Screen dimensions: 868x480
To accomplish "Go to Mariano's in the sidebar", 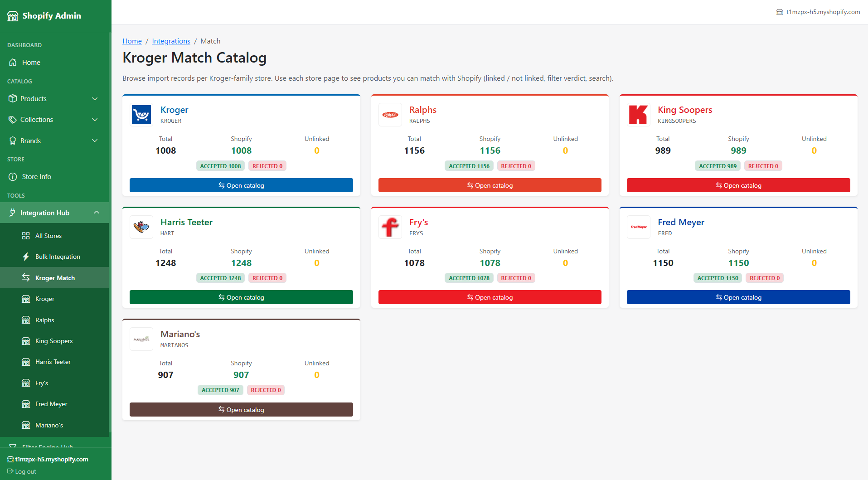I will point(54,425).
